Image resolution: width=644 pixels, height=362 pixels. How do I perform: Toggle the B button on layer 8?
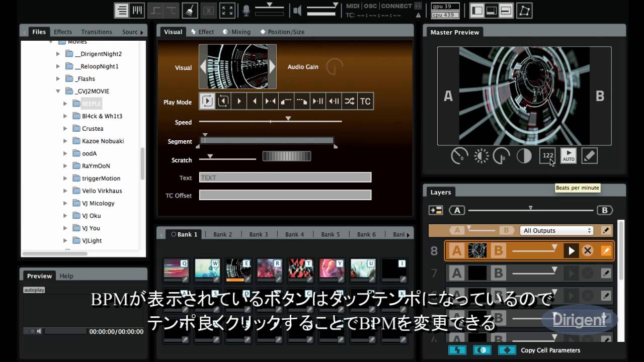pos(498,250)
